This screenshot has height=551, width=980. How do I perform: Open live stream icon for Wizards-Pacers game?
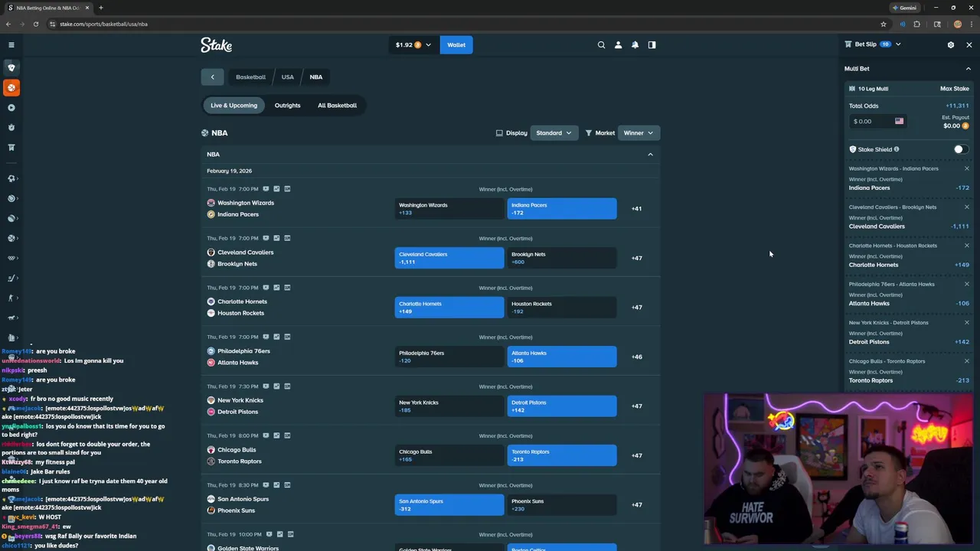coord(266,189)
